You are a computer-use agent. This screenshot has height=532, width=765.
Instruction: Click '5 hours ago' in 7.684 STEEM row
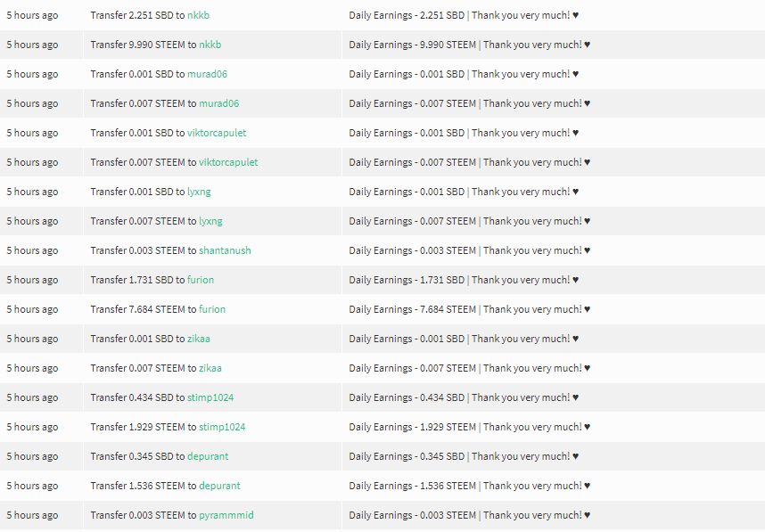tap(32, 309)
